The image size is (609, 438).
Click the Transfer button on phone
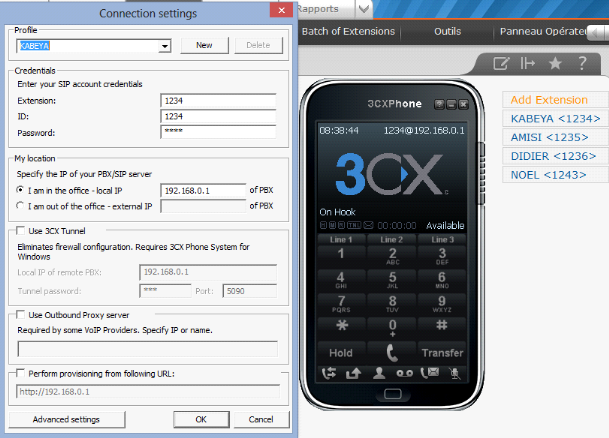442,353
